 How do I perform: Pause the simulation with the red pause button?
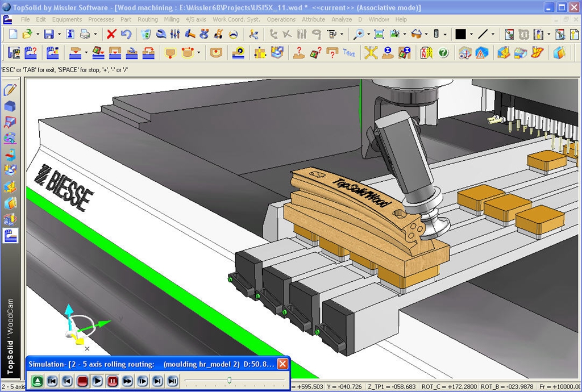pos(113,381)
